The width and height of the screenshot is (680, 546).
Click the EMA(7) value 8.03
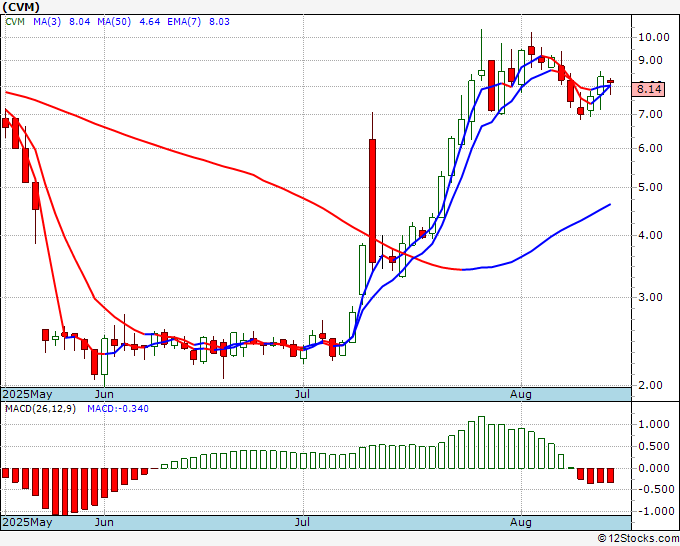pos(219,22)
